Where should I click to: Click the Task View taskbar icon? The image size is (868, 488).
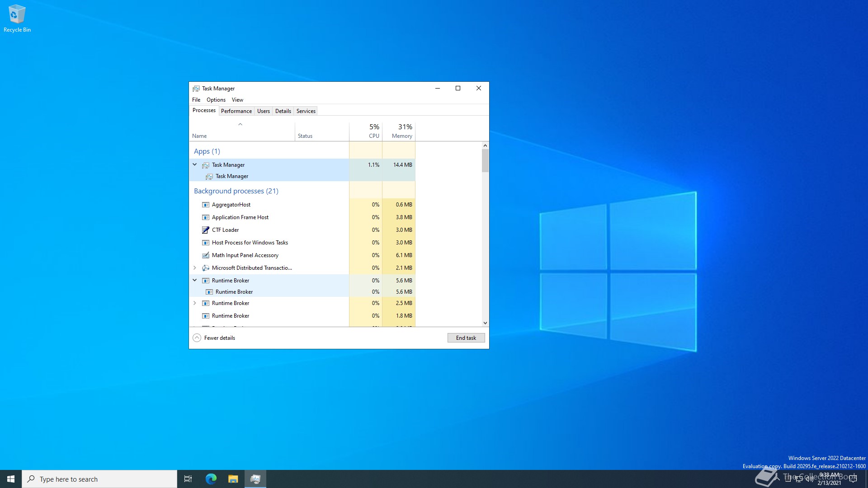[x=188, y=479]
